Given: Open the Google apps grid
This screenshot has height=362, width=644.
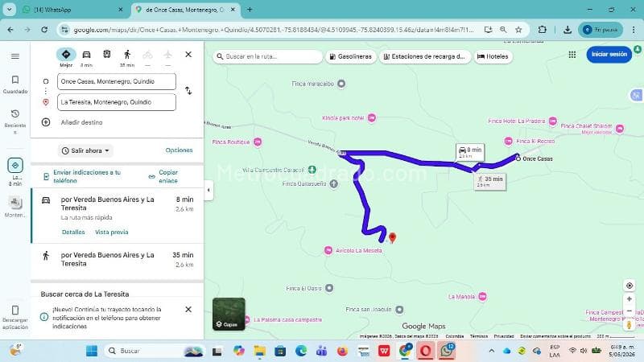Looking at the screenshot, I should coord(572,55).
